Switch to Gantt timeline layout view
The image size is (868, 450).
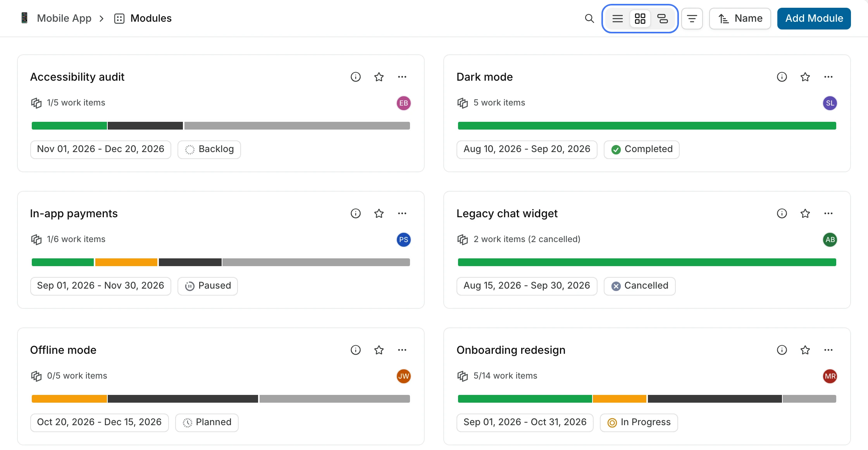(663, 18)
